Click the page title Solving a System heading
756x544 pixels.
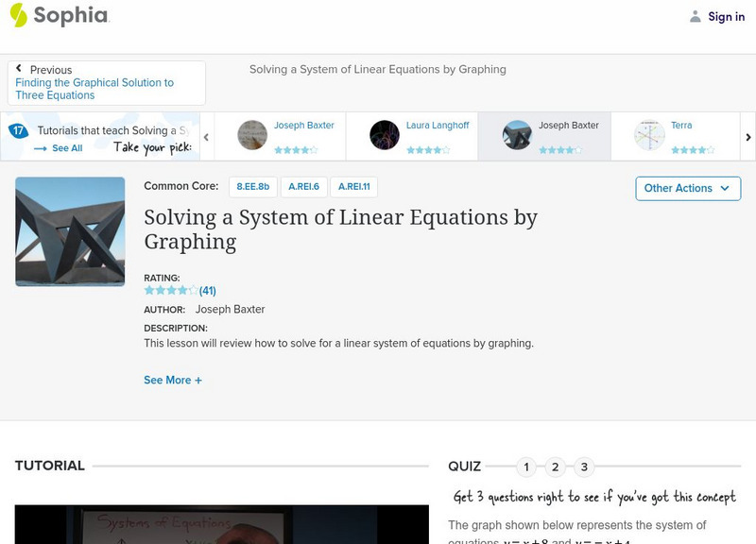pos(340,229)
